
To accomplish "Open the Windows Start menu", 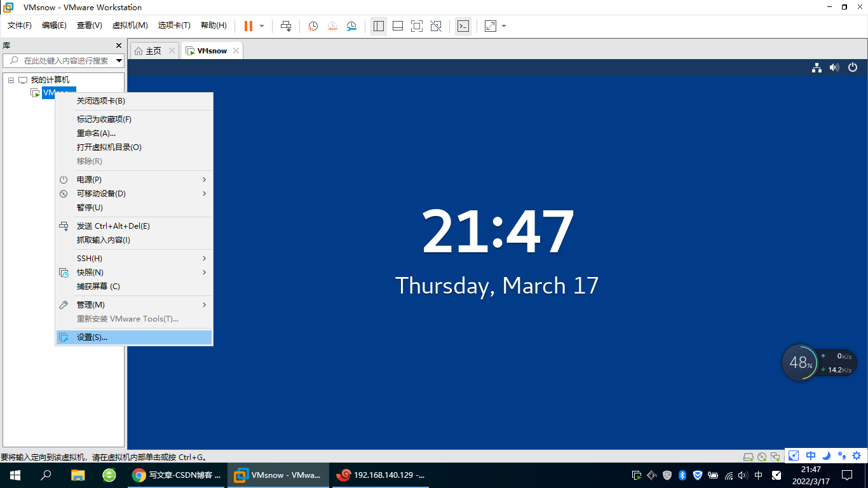I will coord(15,475).
